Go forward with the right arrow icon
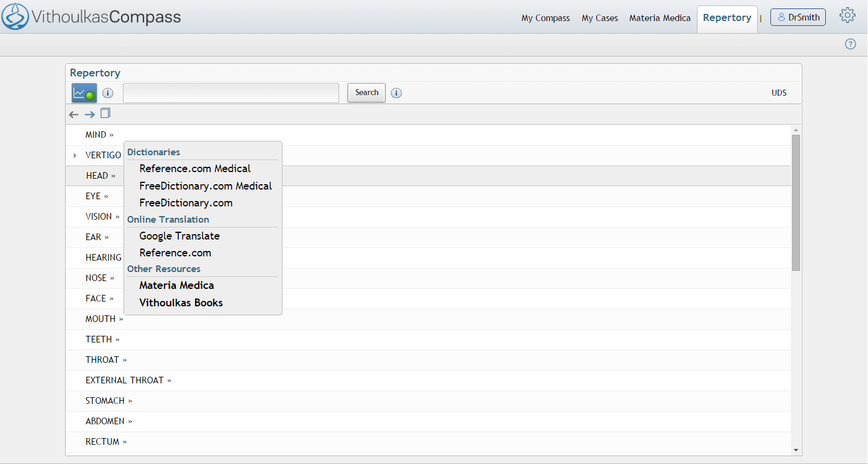The width and height of the screenshot is (868, 464). tap(89, 114)
